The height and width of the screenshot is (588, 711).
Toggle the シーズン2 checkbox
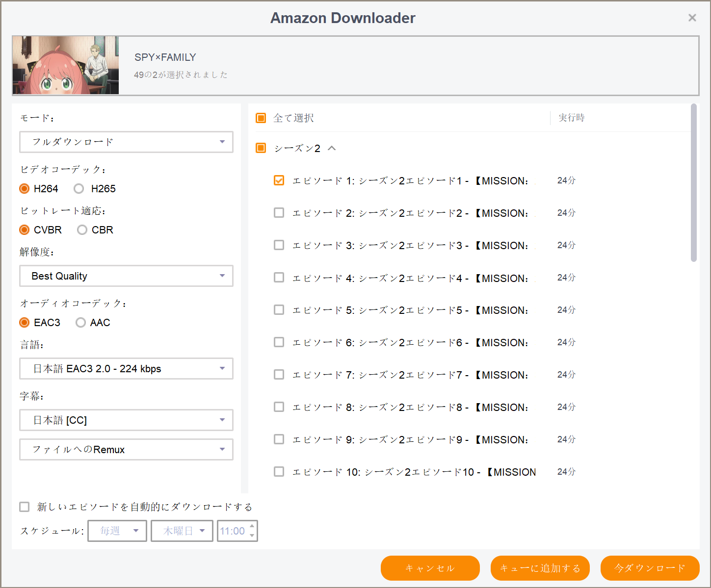[261, 148]
